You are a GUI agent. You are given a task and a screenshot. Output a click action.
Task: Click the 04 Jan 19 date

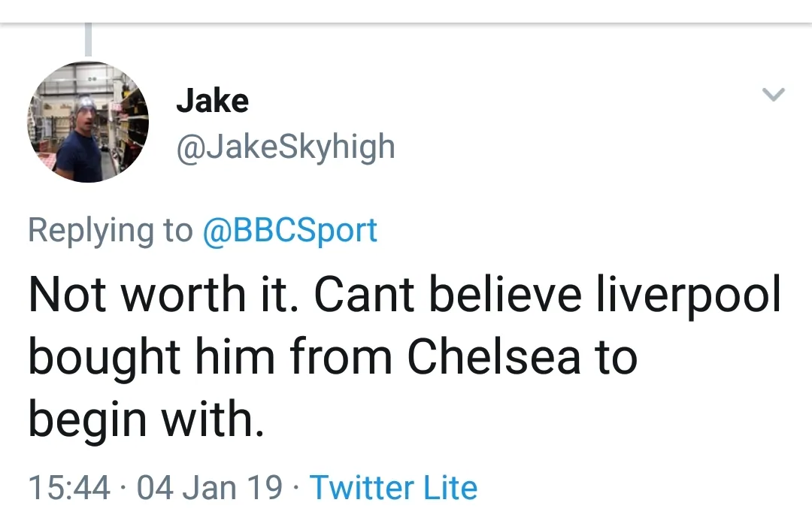[211, 487]
